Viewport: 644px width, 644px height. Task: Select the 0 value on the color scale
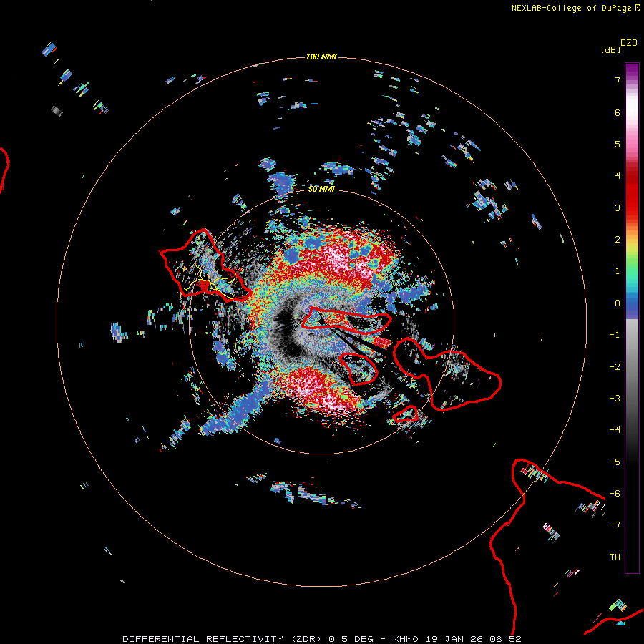pyautogui.click(x=618, y=303)
